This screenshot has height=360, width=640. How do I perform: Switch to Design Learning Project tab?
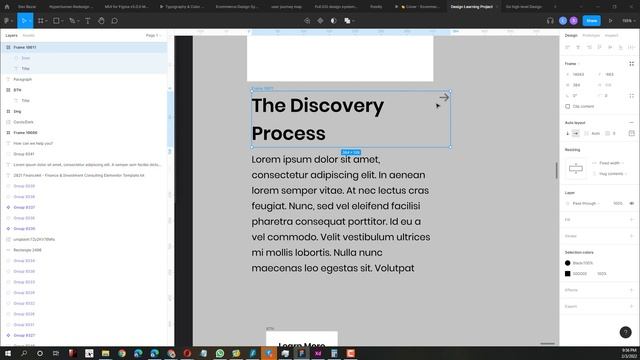[x=471, y=7]
